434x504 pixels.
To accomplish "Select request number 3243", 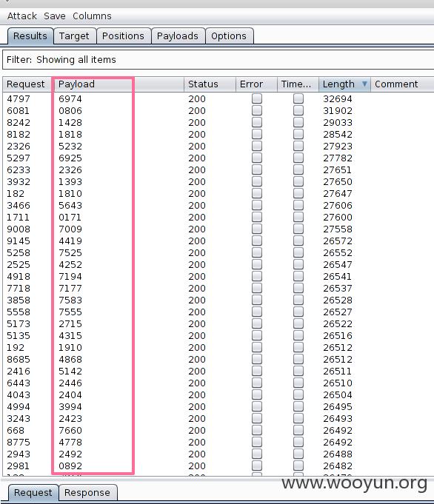I will tap(19, 418).
